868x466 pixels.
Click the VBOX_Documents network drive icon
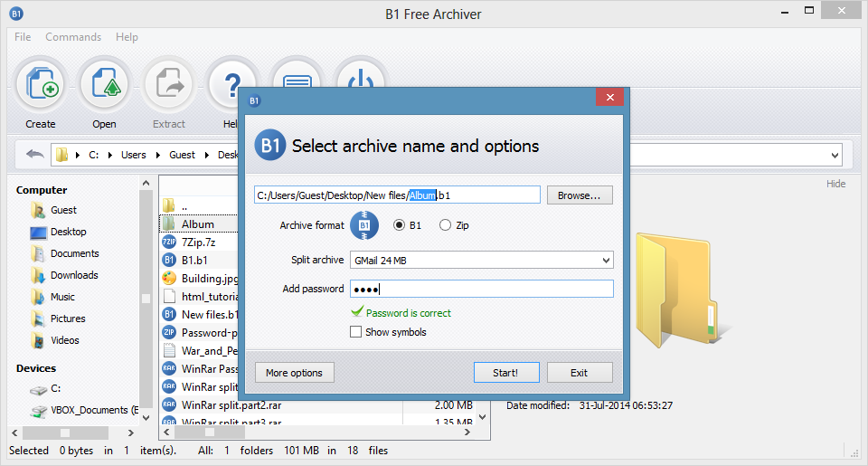pos(39,411)
